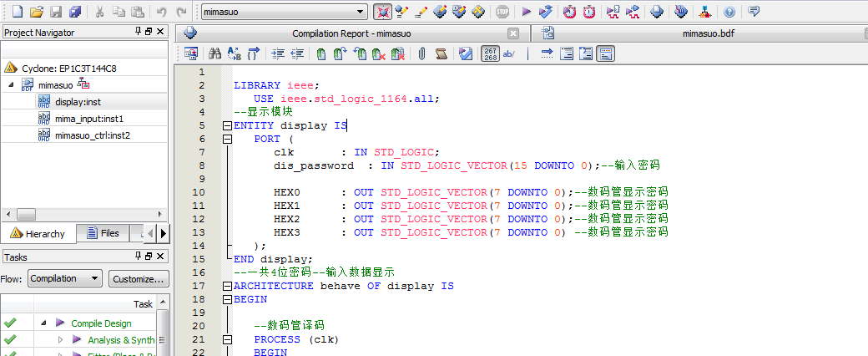
Task: Collapse ENTITY display code fold on line 5
Action: (x=226, y=126)
